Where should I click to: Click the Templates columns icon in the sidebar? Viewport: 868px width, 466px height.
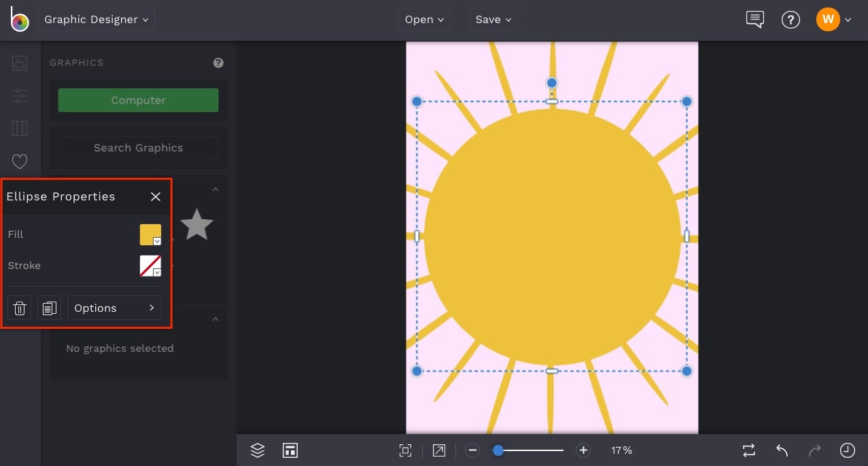[19, 128]
